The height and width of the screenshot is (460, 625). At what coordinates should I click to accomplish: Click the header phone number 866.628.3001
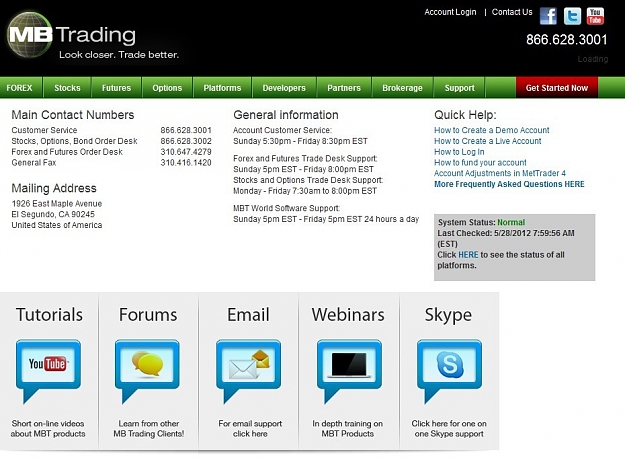[566, 39]
